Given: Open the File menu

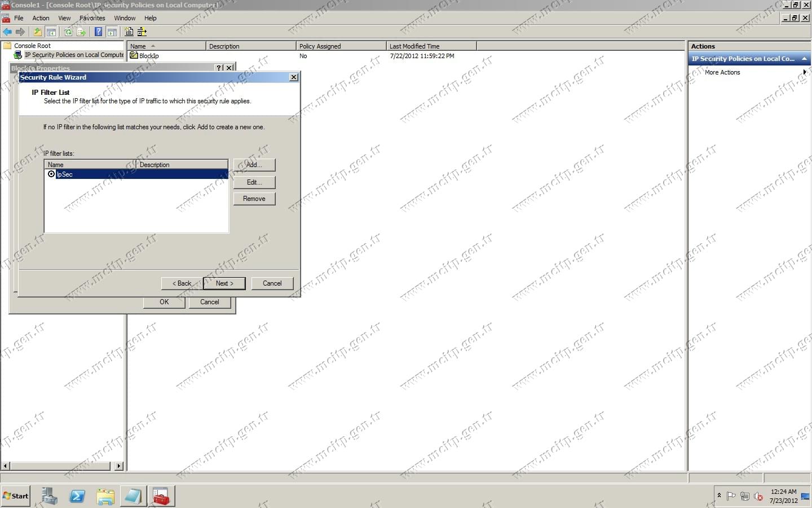Looking at the screenshot, I should [19, 18].
